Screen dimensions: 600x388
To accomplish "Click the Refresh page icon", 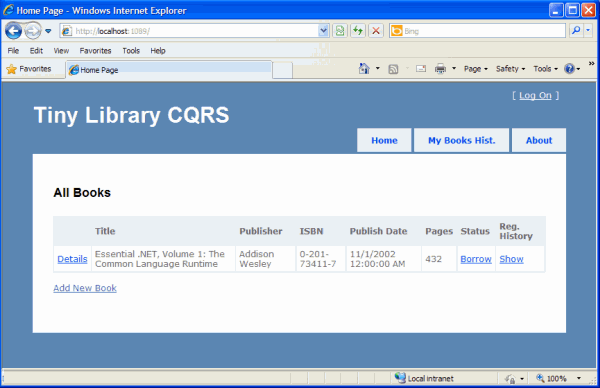I will point(358,31).
